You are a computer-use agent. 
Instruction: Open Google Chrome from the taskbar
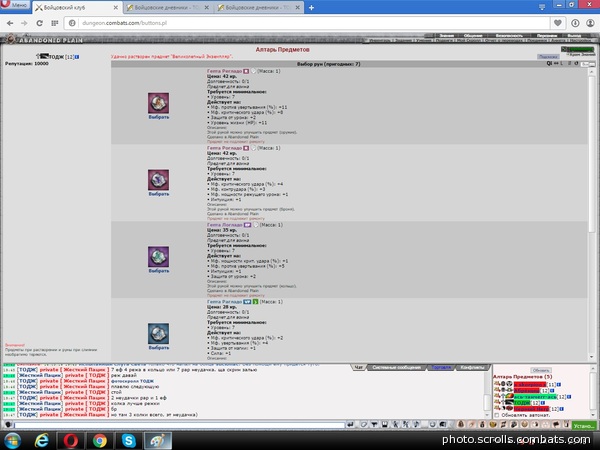click(99, 440)
